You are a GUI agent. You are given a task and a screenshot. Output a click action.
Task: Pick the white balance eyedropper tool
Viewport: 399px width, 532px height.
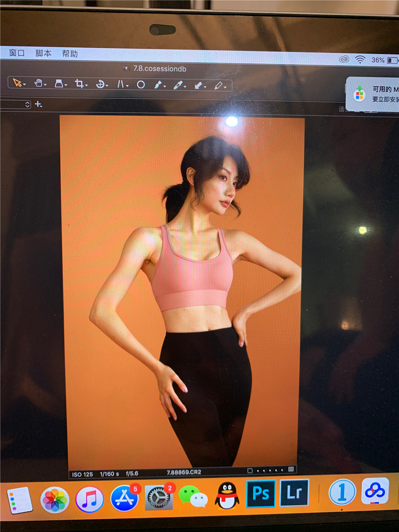pos(178,85)
